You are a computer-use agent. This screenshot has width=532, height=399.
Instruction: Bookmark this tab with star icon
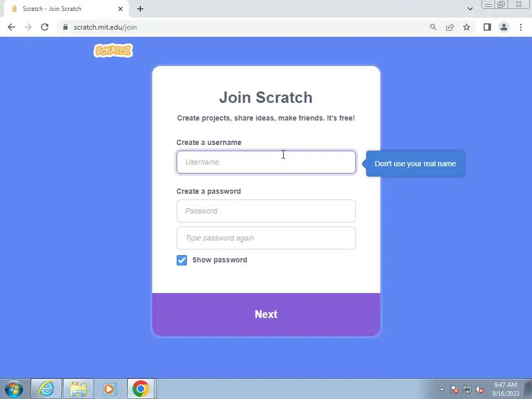467,27
